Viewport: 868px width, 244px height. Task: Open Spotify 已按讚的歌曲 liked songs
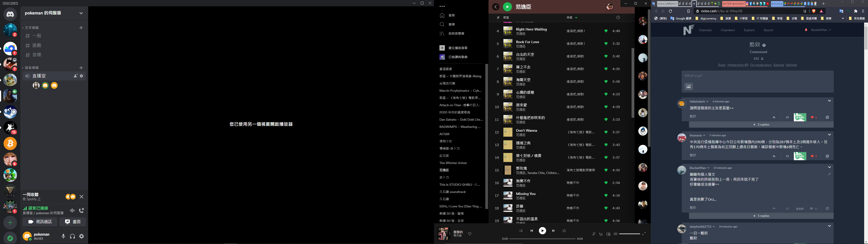(x=453, y=57)
